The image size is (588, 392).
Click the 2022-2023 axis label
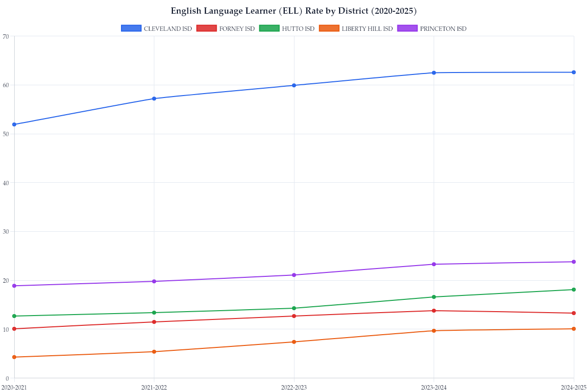294,388
